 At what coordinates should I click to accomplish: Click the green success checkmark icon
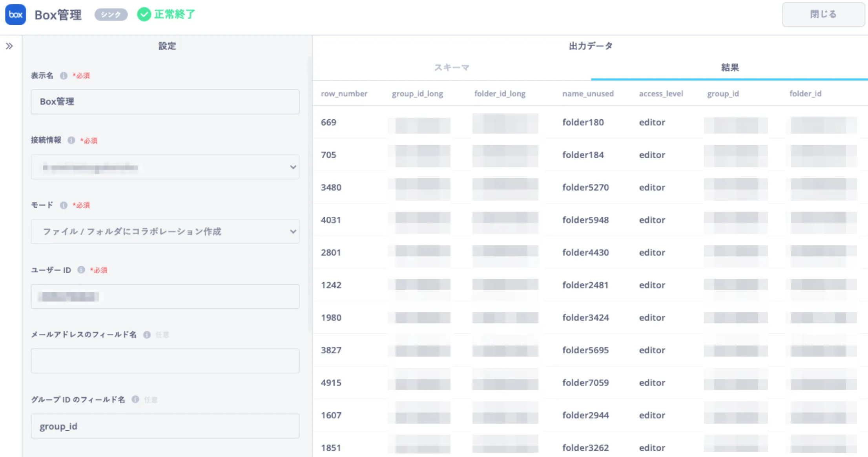144,15
